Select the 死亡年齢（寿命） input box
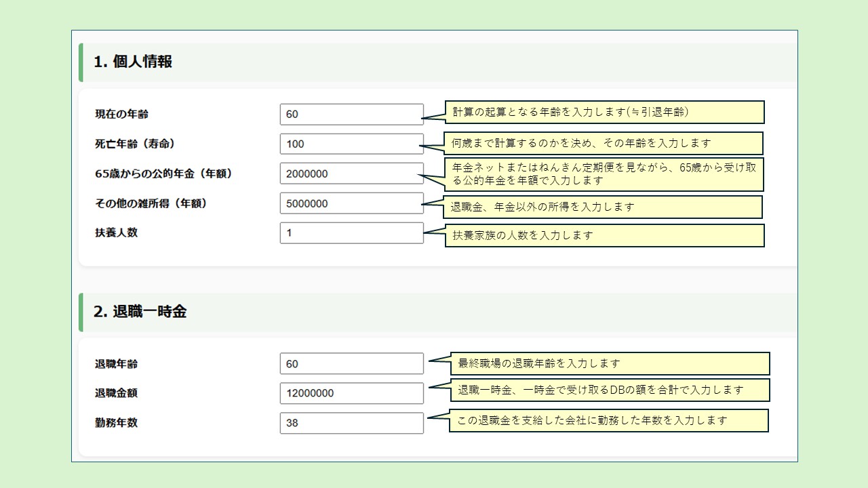This screenshot has height=488, width=868. [351, 144]
